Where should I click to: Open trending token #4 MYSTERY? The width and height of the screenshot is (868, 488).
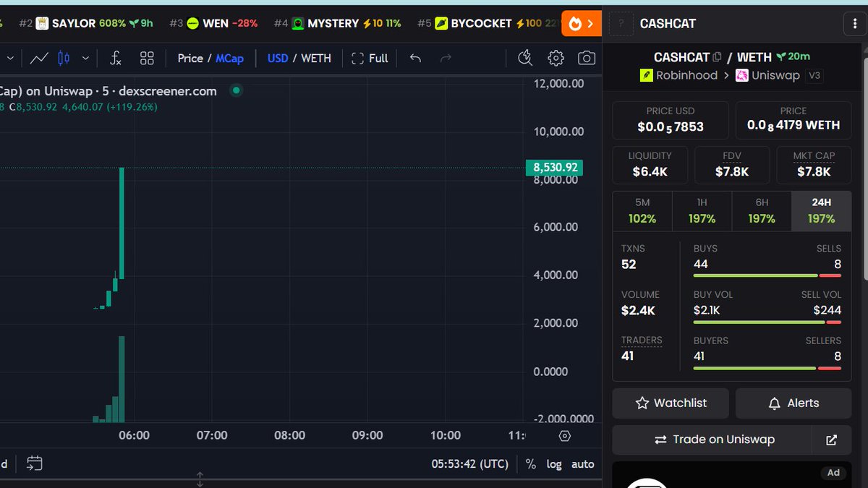(337, 23)
